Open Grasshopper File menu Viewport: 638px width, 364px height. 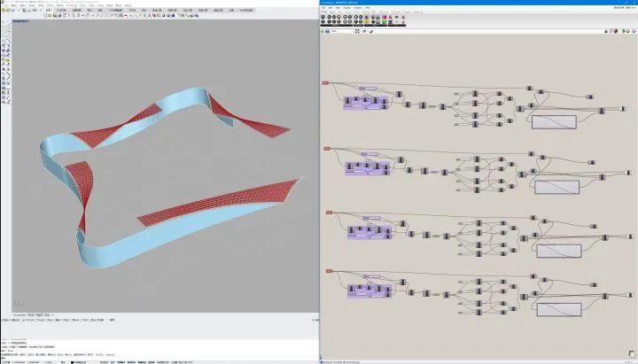(323, 7)
